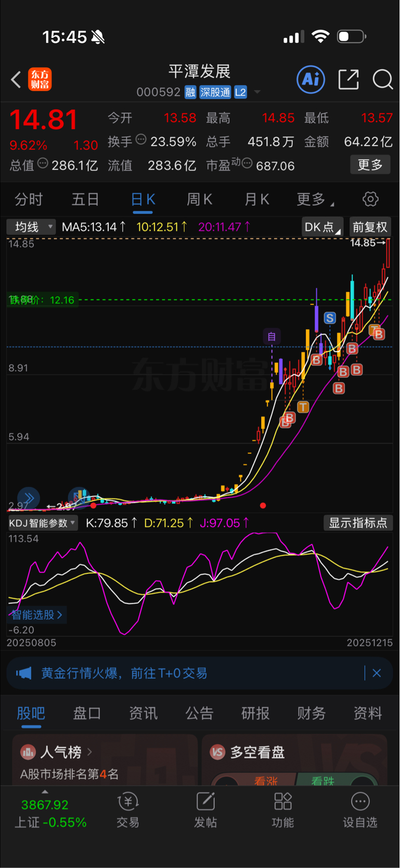Tap the info icon beside 总值
The image size is (400, 868).
(43, 163)
